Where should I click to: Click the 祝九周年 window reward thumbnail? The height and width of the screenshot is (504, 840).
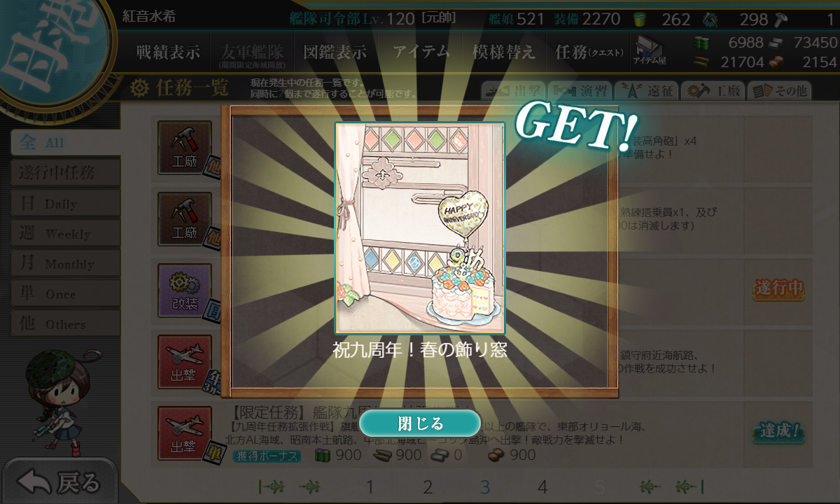pyautogui.click(x=420, y=228)
